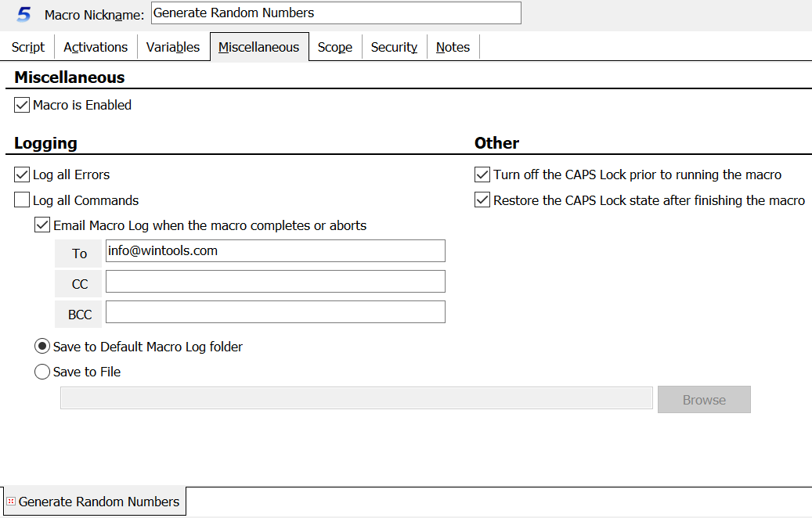Toggle Restore CAPS Lock state checkbox

tap(482, 200)
